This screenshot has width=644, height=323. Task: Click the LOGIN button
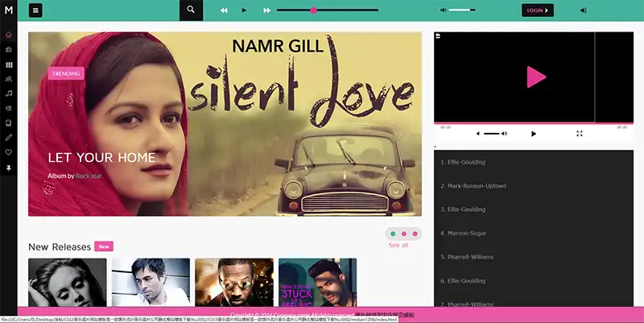coord(537,10)
